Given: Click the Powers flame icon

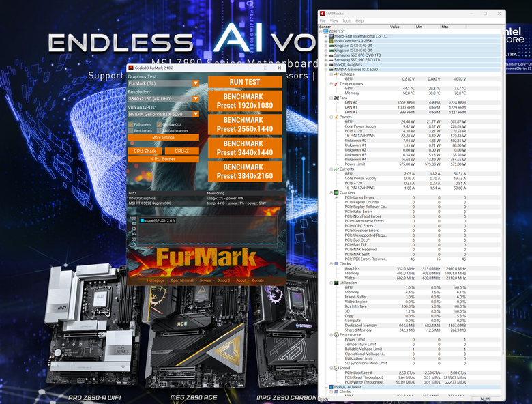Looking at the screenshot, I should click(x=336, y=117).
